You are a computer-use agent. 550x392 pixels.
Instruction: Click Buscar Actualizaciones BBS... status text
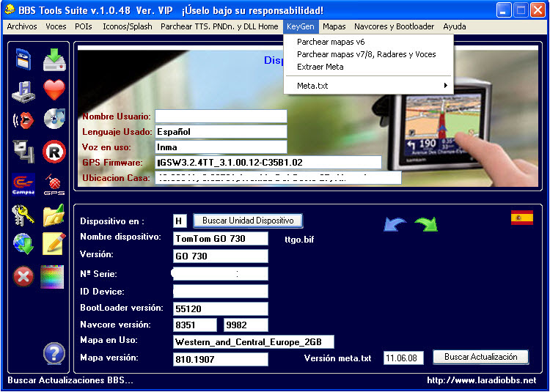(70, 380)
